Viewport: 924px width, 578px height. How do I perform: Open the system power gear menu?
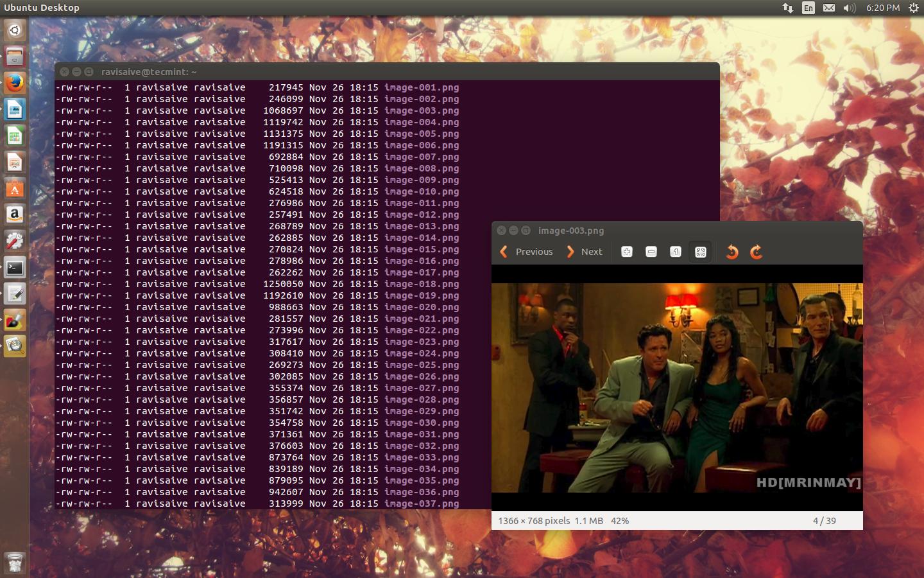coord(913,8)
